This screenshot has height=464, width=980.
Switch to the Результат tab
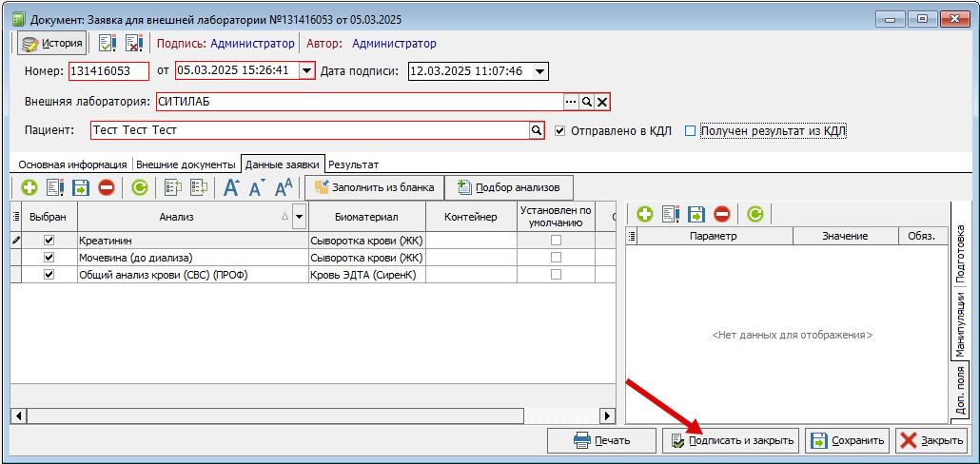(353, 164)
